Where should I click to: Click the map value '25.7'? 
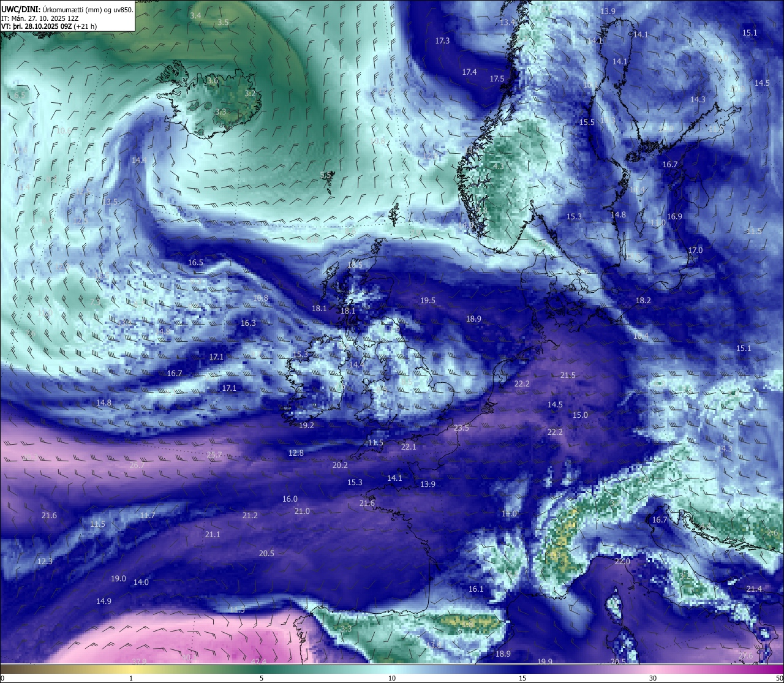214,455
